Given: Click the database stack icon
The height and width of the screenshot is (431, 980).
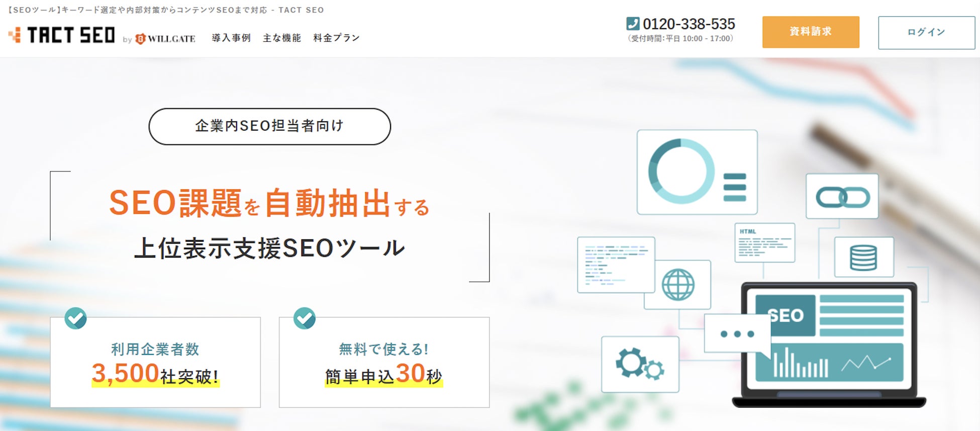Looking at the screenshot, I should point(863,257).
